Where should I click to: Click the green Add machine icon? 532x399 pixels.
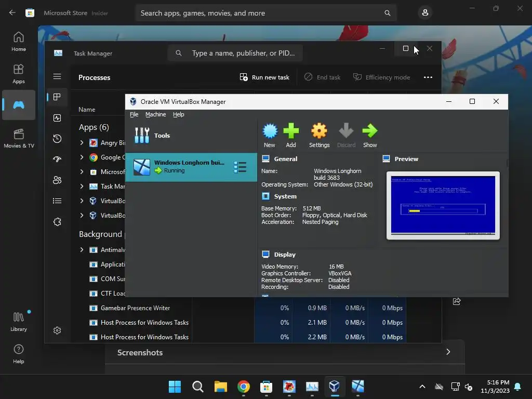point(291,131)
